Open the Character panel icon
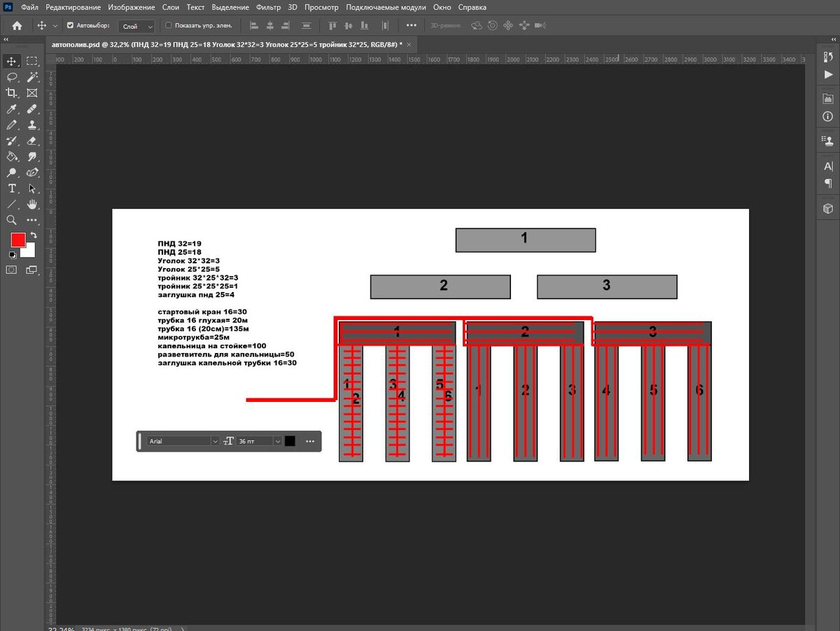The height and width of the screenshot is (631, 840). (x=828, y=167)
